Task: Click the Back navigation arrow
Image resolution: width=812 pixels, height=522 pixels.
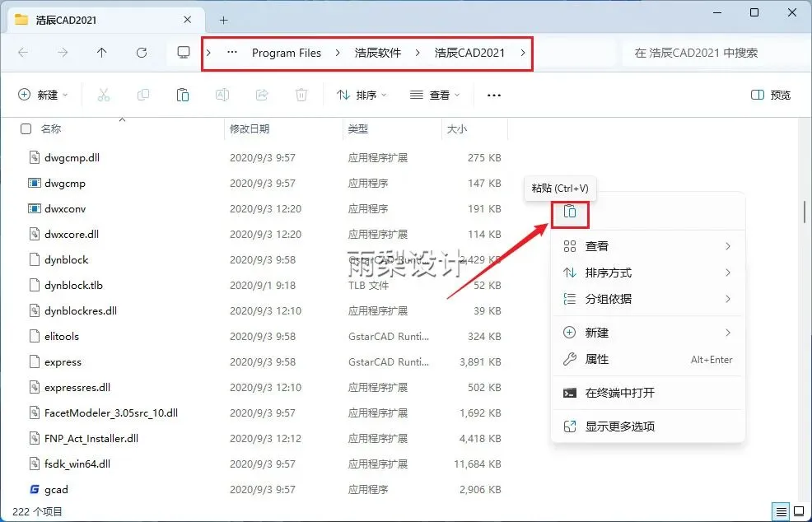Action: (x=23, y=53)
